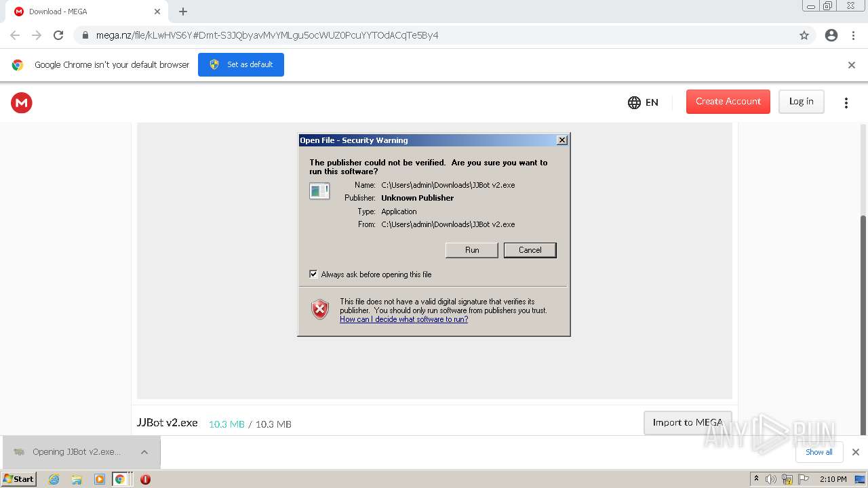Open the Action Center flag icon
The height and width of the screenshot is (488, 868).
pos(804,479)
